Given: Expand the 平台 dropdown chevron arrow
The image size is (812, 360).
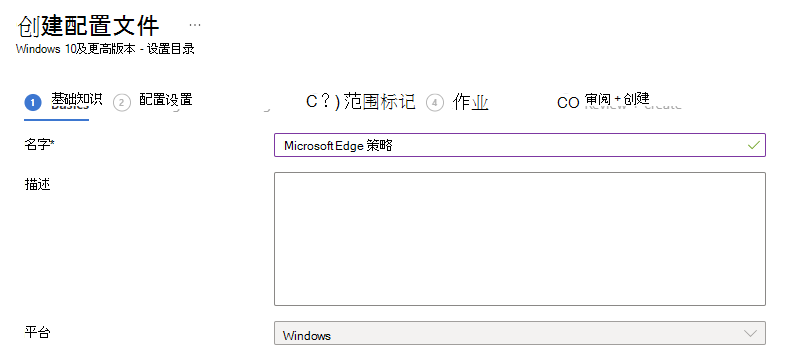Looking at the screenshot, I should coord(750,333).
